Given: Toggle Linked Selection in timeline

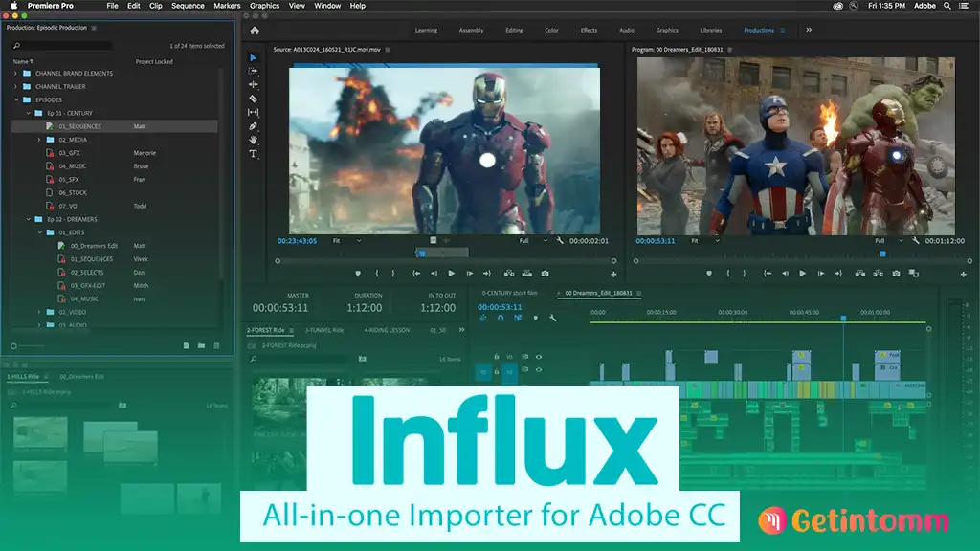Looking at the screenshot, I should [518, 318].
